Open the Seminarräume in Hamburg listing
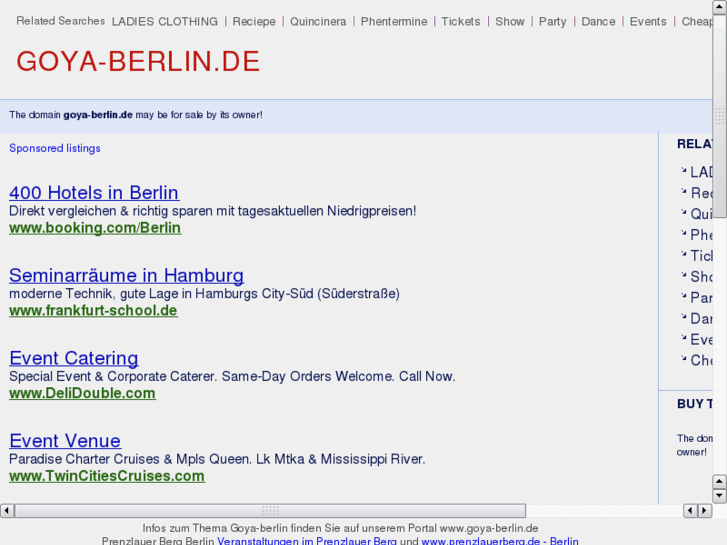The width and height of the screenshot is (727, 545). 127,276
